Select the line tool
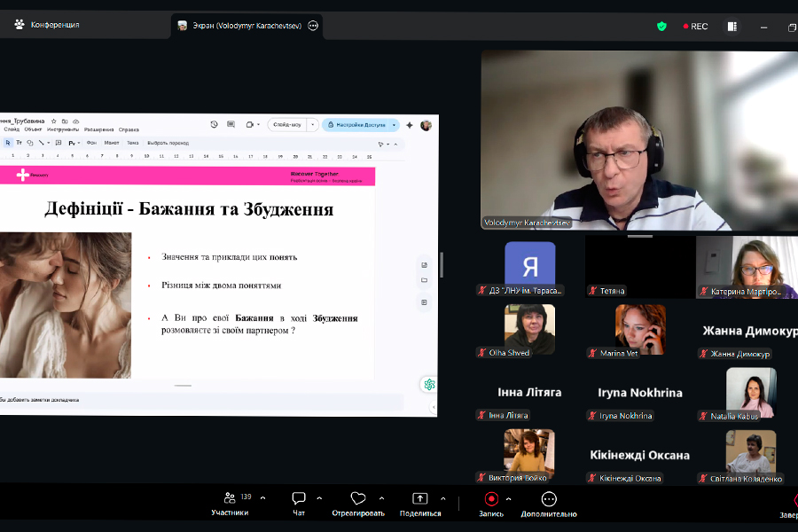 click(x=41, y=143)
